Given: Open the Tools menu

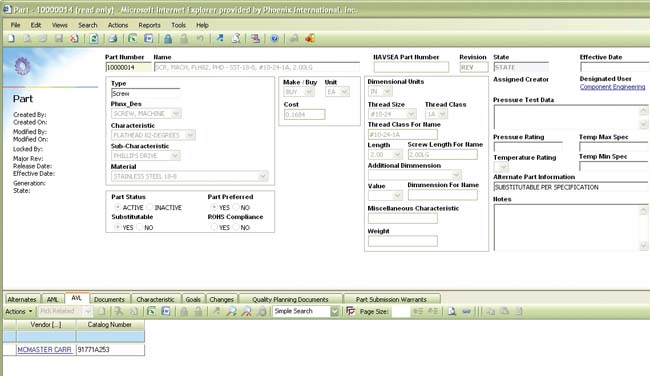Looking at the screenshot, I should [x=179, y=25].
